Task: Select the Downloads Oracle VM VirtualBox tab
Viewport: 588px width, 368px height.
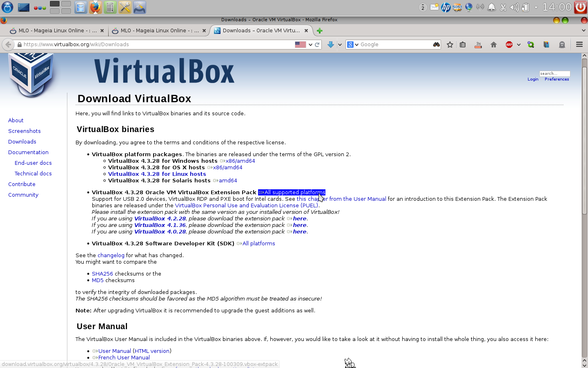Action: tap(261, 31)
